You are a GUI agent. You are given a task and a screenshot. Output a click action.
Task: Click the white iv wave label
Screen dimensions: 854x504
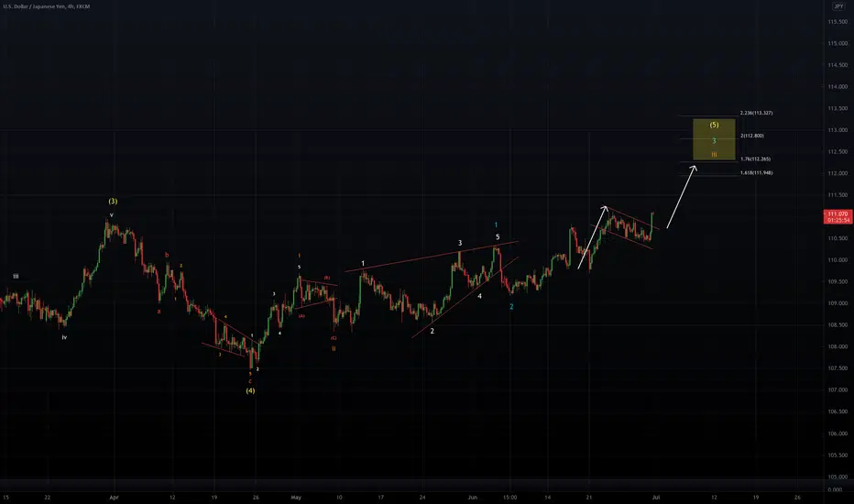pos(64,337)
